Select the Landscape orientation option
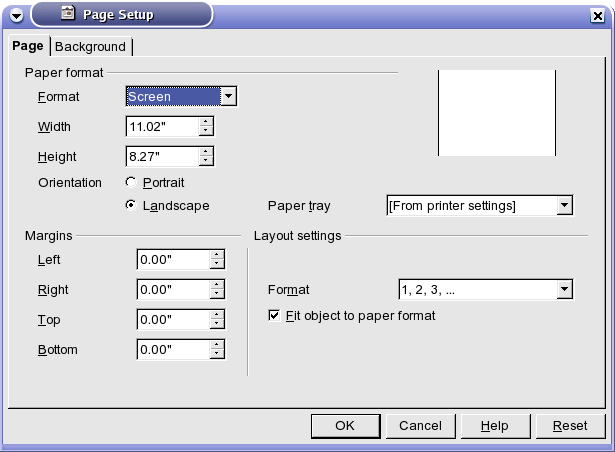 click(x=131, y=205)
